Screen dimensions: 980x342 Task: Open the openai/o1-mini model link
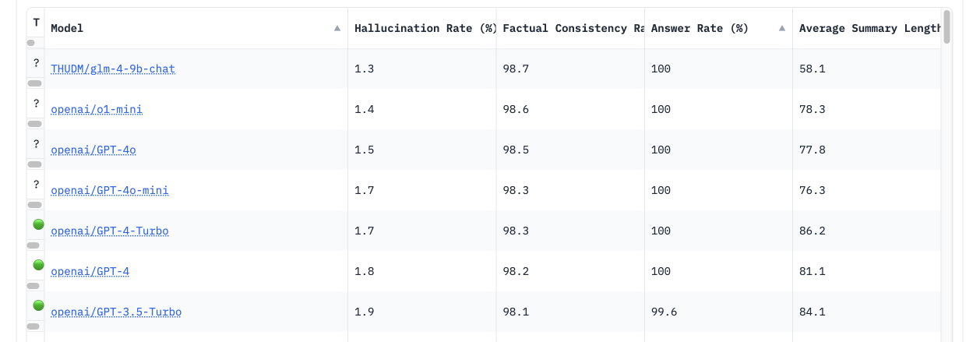tap(97, 109)
